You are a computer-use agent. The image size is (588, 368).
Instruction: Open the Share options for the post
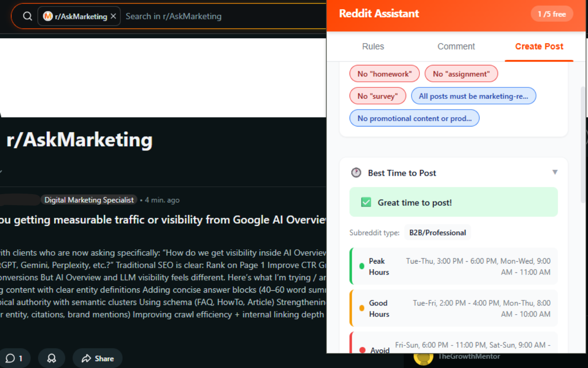tap(97, 358)
